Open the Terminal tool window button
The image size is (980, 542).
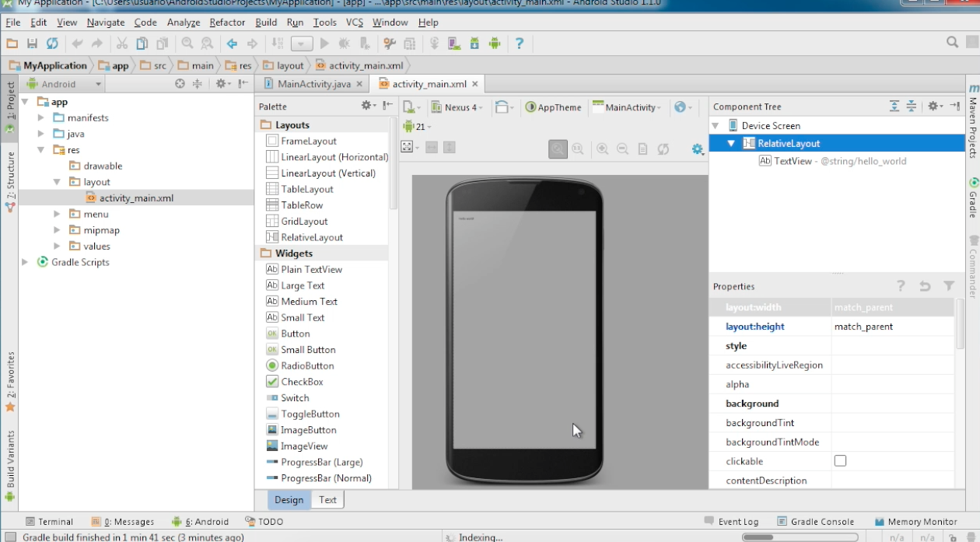49,522
